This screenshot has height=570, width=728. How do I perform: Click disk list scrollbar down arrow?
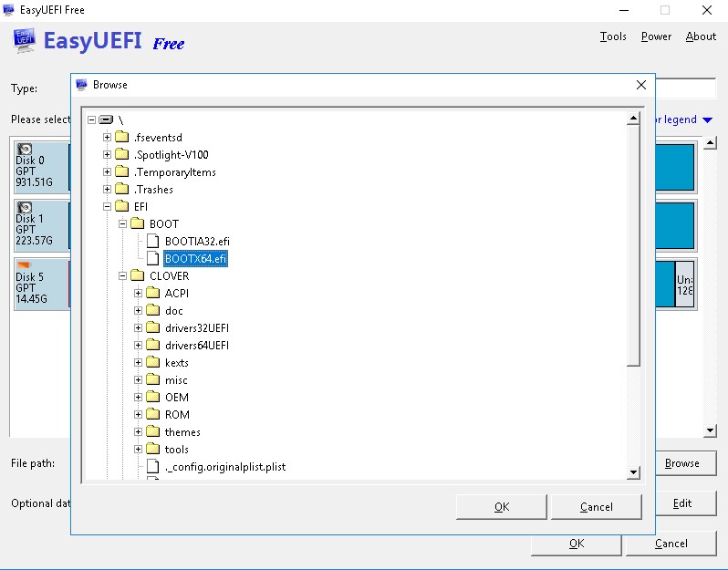pos(710,430)
